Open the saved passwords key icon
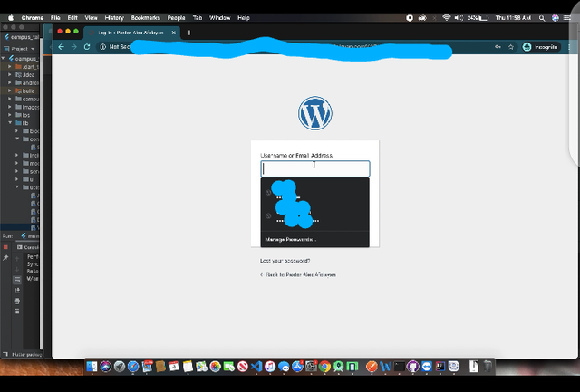Screen dimensions: 580x392 point(498,47)
